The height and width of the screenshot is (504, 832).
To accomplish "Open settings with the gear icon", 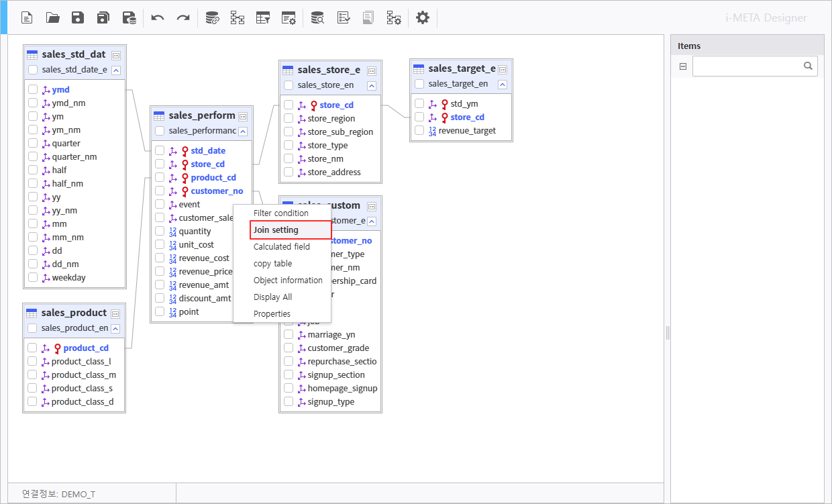I will point(422,18).
